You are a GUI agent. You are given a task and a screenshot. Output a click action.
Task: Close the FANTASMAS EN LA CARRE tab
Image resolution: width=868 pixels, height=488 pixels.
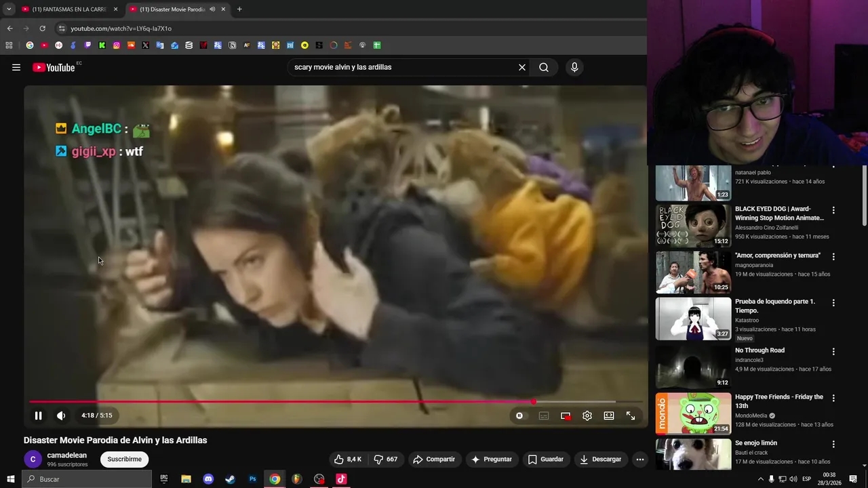115,9
